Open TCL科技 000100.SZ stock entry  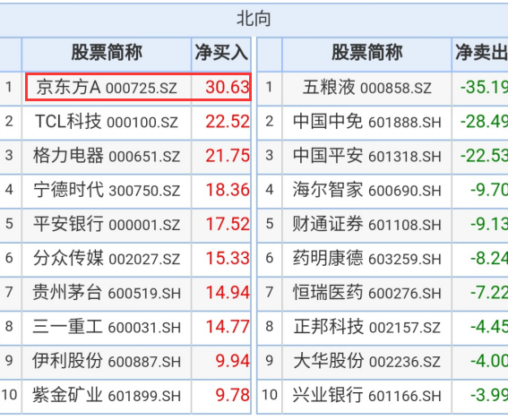(x=107, y=122)
